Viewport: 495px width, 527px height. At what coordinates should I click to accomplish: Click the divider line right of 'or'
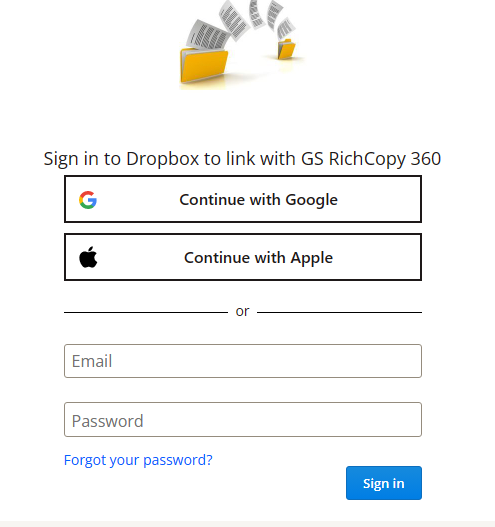coord(339,312)
